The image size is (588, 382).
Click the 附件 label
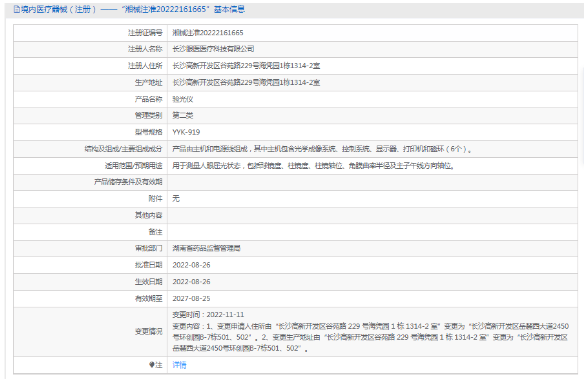click(155, 198)
